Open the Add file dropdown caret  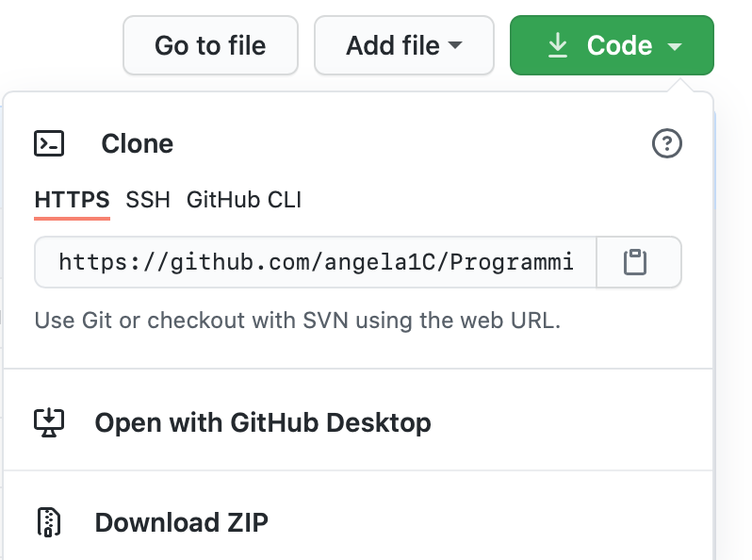click(x=454, y=45)
